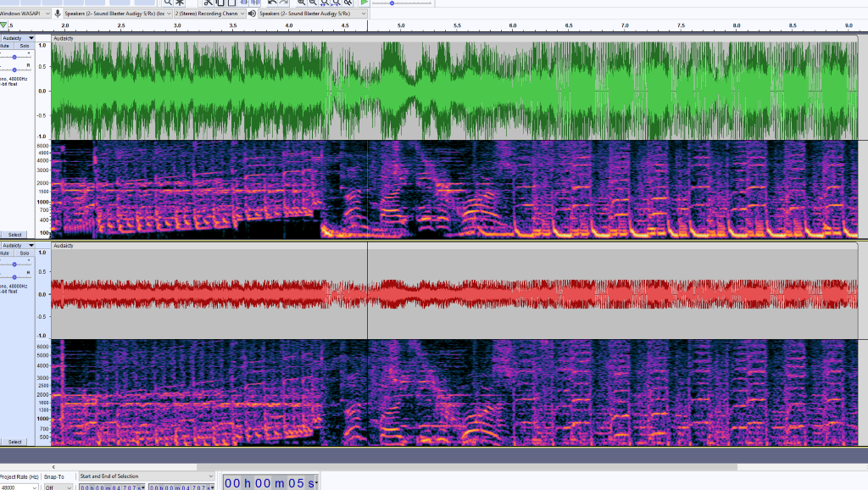Mute the second Audacity track
The width and height of the screenshot is (868, 490).
(x=5, y=253)
